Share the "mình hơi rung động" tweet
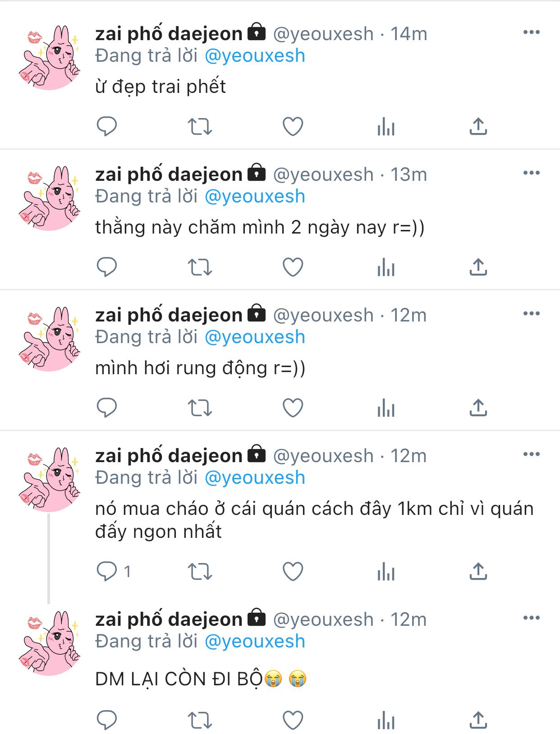This screenshot has height=734, width=560. tap(478, 408)
